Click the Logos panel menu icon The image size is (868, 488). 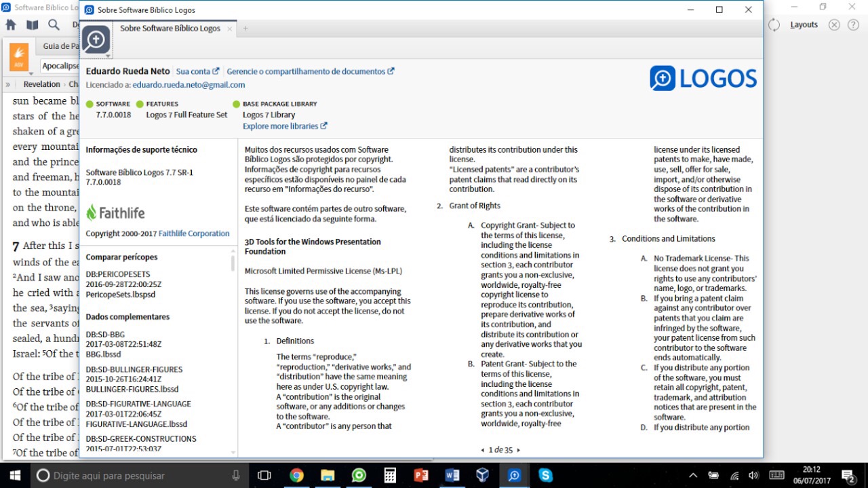96,40
